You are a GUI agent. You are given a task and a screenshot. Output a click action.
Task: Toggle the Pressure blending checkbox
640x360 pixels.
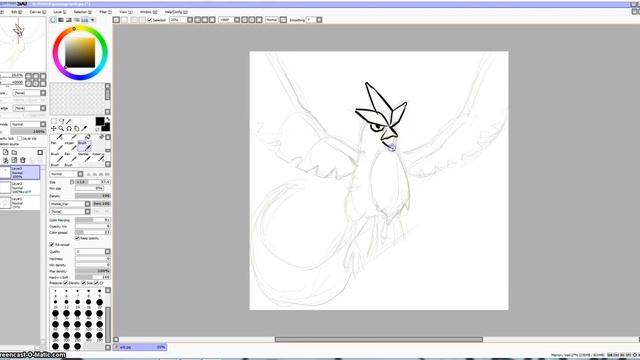[96, 283]
